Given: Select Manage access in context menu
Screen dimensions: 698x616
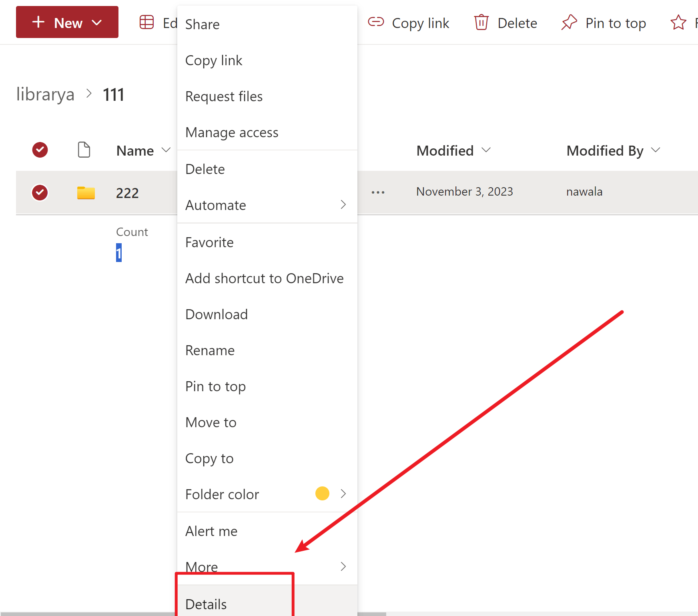Looking at the screenshot, I should (x=267, y=132).
